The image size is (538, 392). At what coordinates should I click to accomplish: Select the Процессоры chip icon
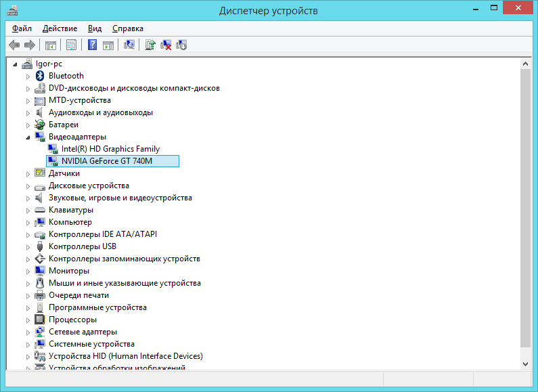pyautogui.click(x=40, y=320)
